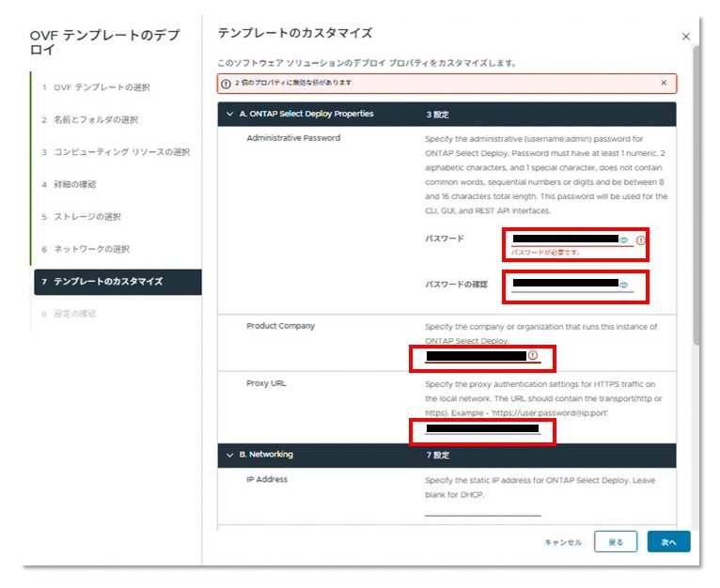Viewport: 720px width, 588px height.
Task: Toggle visibility eye in パスワードの確認 field
Action: point(623,284)
